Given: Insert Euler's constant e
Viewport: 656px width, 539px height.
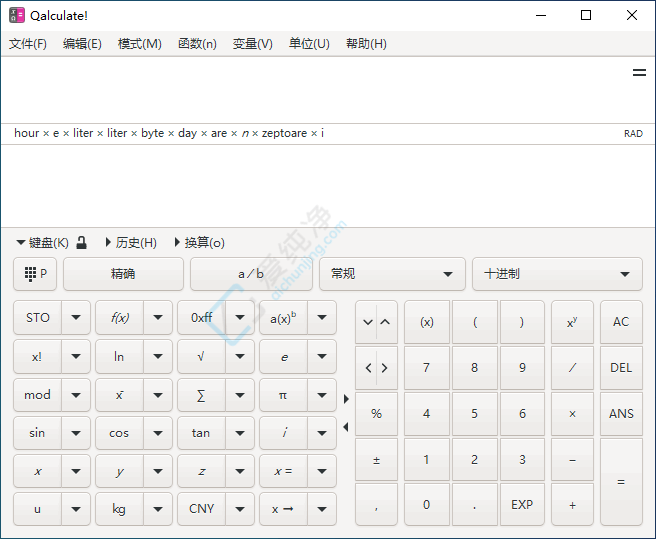Looking at the screenshot, I should (283, 357).
